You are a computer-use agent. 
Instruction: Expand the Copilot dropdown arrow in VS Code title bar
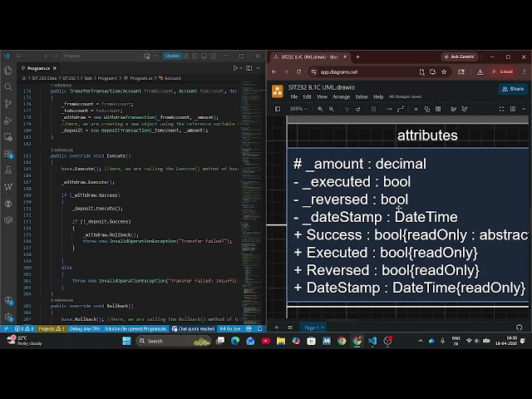155,56
